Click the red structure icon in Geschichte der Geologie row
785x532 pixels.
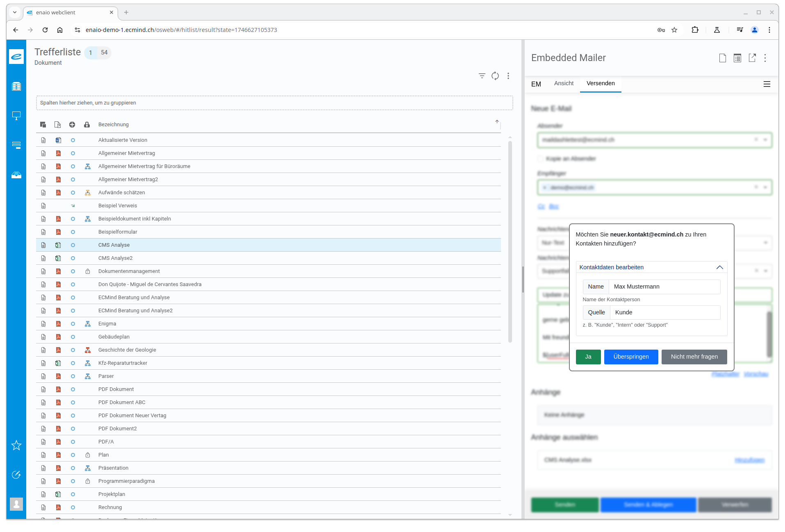88,350
